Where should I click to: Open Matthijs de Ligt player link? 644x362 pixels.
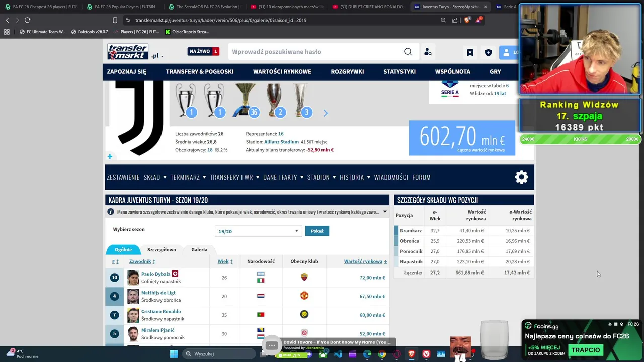tap(158, 293)
